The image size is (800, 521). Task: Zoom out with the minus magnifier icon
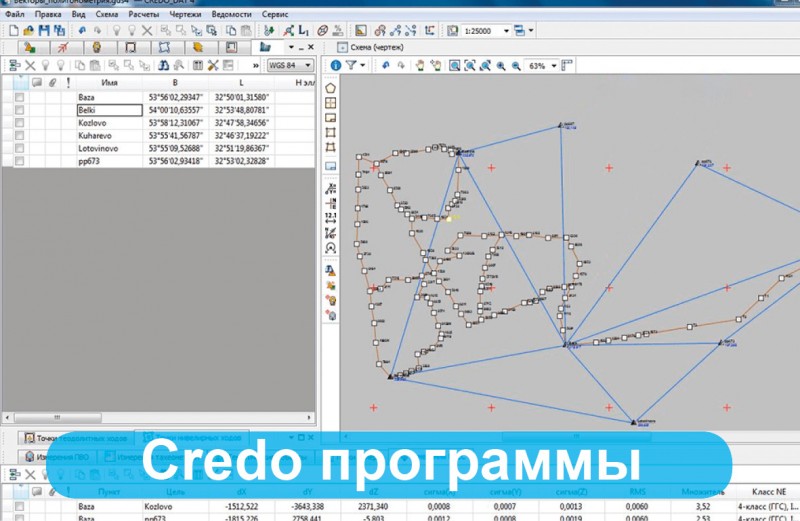pos(516,65)
